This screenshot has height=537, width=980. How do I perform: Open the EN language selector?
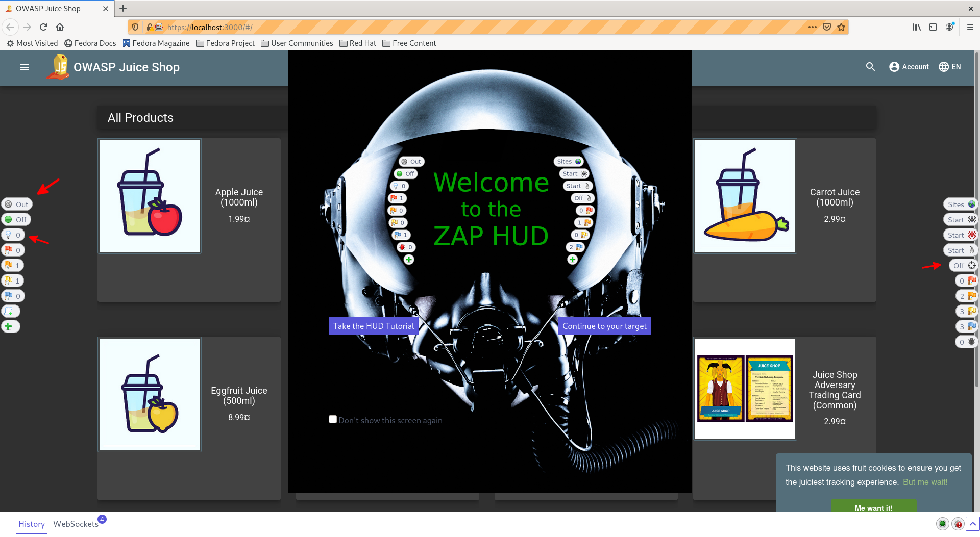click(x=950, y=67)
